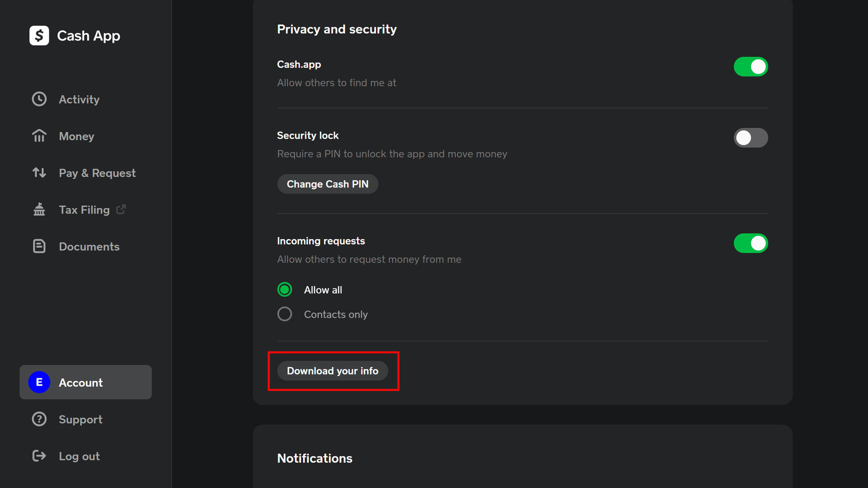868x488 pixels.
Task: Click the blue E account avatar
Action: coord(39,382)
